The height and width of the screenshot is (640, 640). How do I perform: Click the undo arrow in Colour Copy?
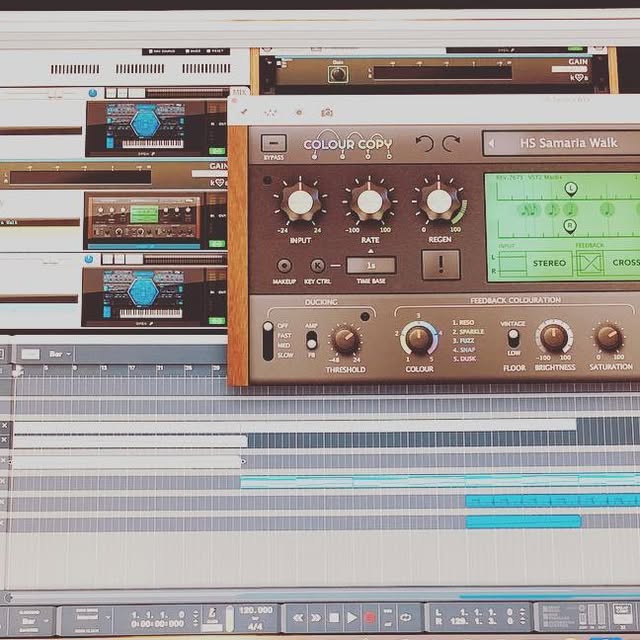pyautogui.click(x=424, y=144)
